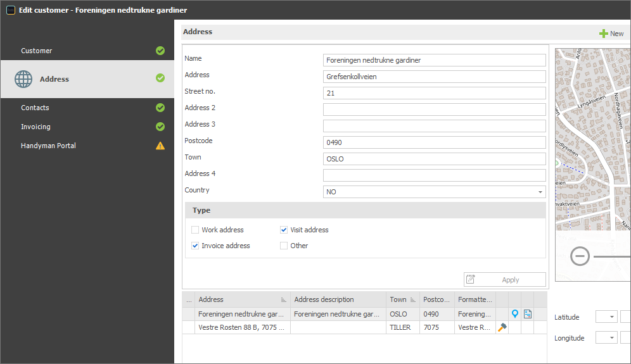Enable the Work address checkbox
631x364 pixels.
coord(195,230)
